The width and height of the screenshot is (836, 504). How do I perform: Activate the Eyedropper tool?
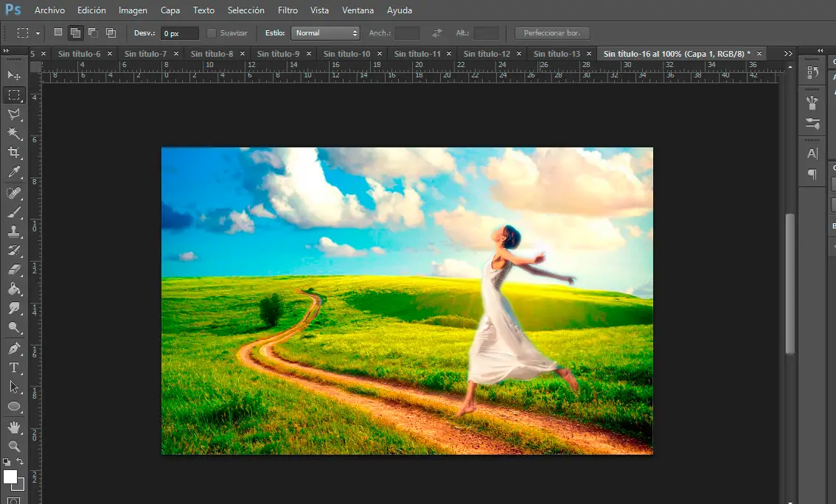tap(14, 172)
